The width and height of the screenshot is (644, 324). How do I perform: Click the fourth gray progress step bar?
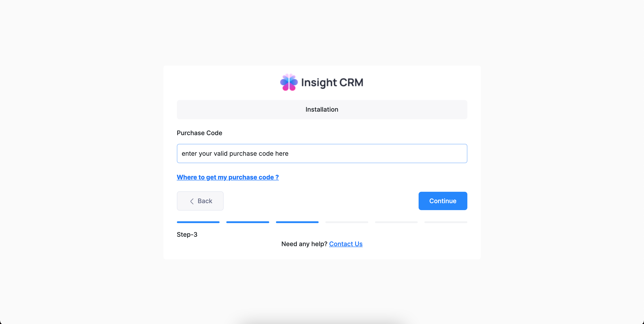(x=347, y=222)
